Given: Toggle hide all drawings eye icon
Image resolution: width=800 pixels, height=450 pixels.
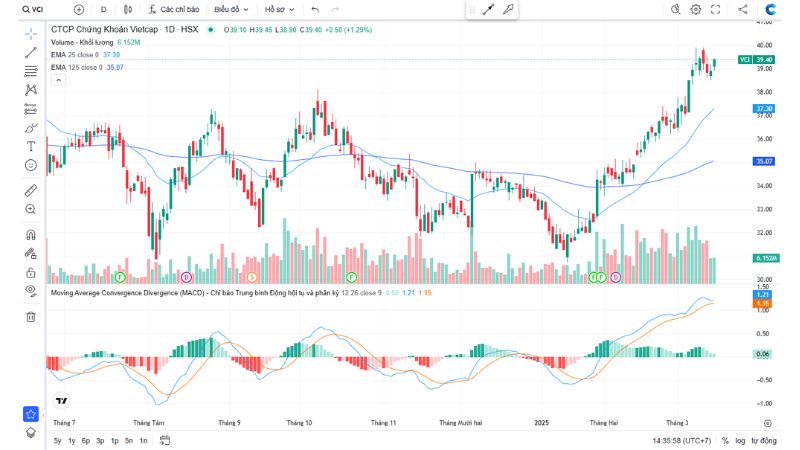Looking at the screenshot, I should 31,291.
